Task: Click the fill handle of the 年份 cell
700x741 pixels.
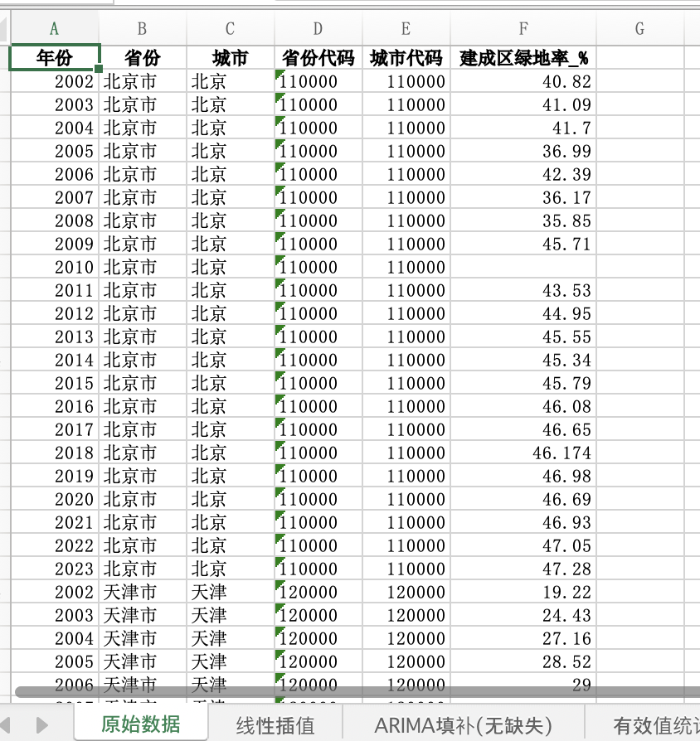Action: click(x=99, y=69)
